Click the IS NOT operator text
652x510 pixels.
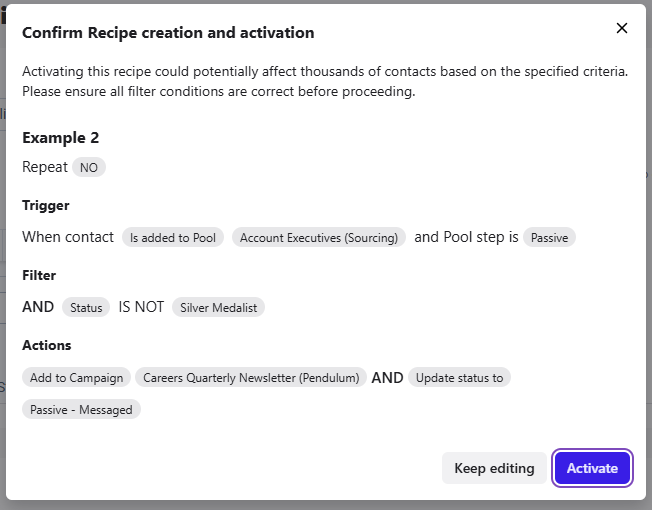click(x=141, y=307)
